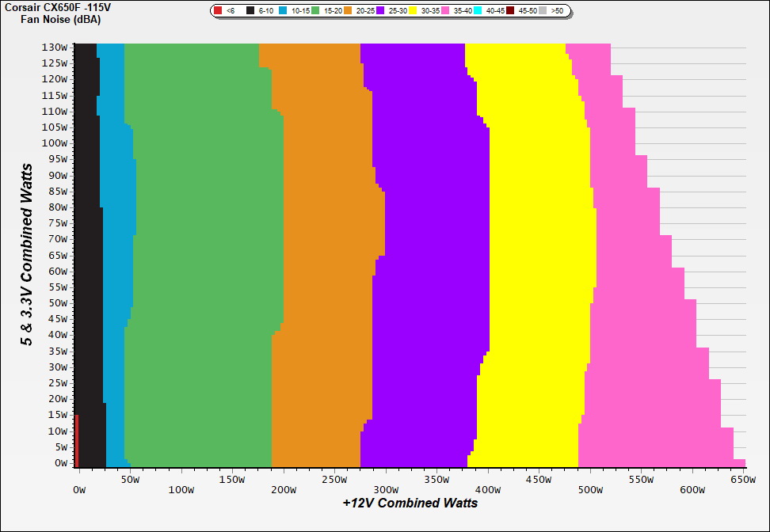Click the black 6-10 legend swatch
The image size is (770, 532).
click(251, 11)
